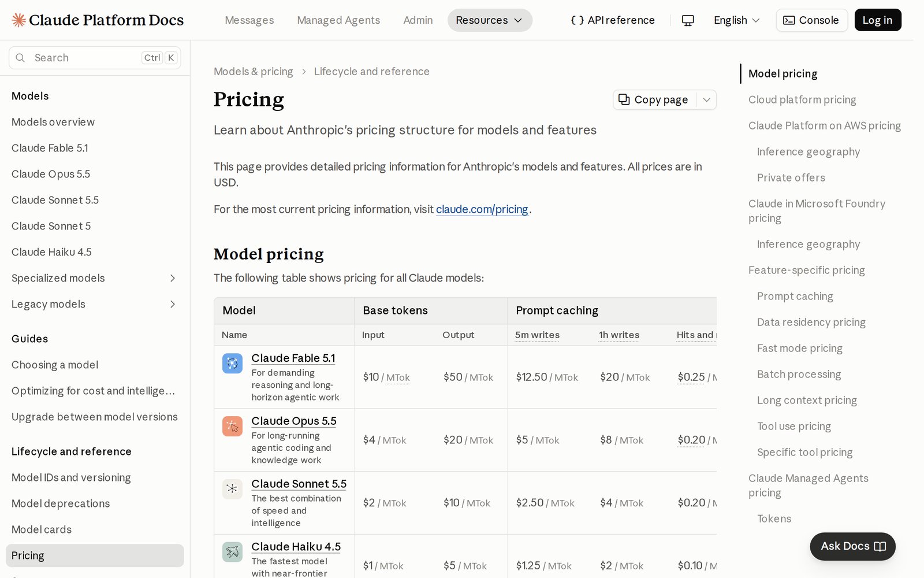The height and width of the screenshot is (578, 924).
Task: Open the Messages tab
Action: coord(249,20)
